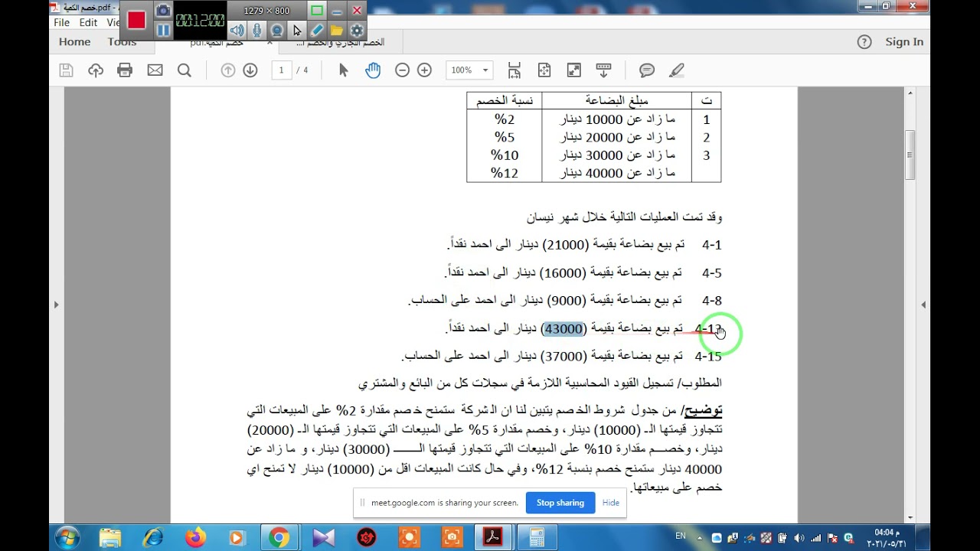Open the Windows Start menu
This screenshot has height=551, width=980.
pos(67,537)
